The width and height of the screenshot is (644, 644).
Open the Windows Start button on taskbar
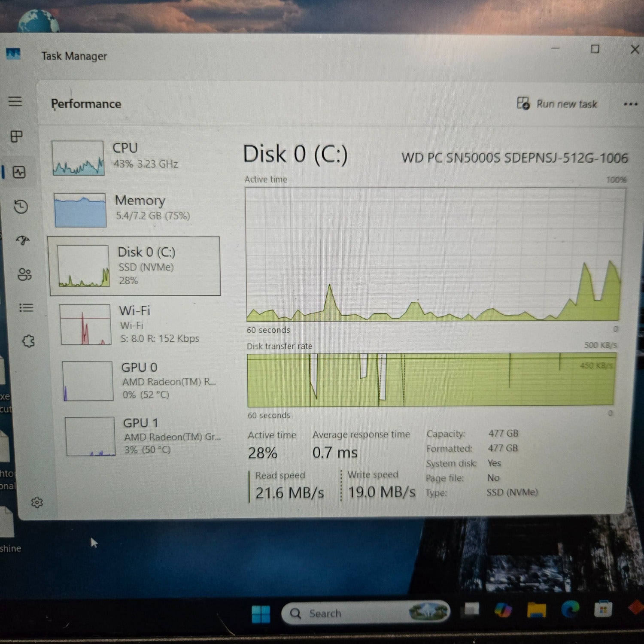click(261, 614)
